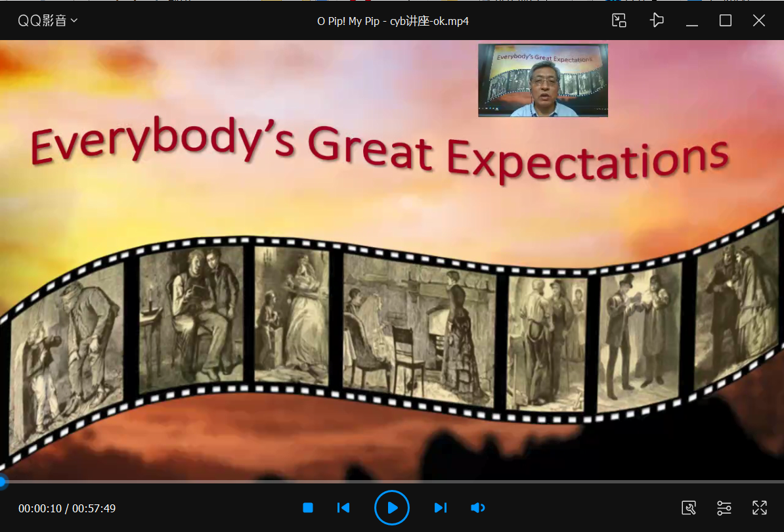Click the playback progress bar handle
Screen dimensions: 784x532
pos(3,482)
